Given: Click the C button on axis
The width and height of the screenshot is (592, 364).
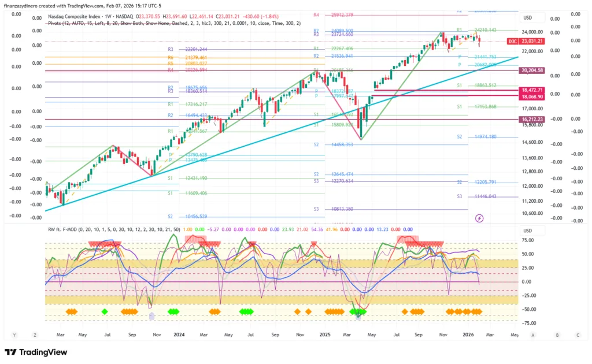Looking at the screenshot, I should 577,335.
